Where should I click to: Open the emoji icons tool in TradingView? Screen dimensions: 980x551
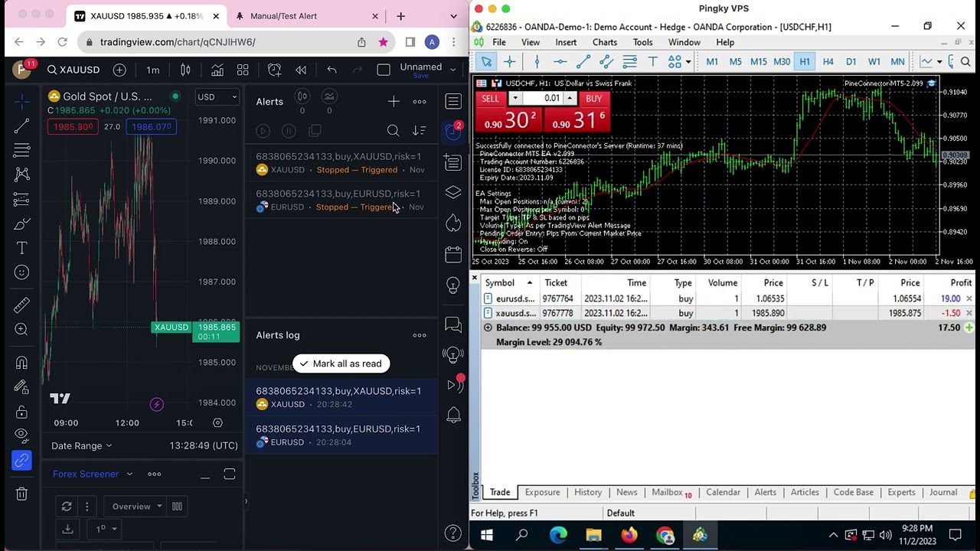click(21, 272)
